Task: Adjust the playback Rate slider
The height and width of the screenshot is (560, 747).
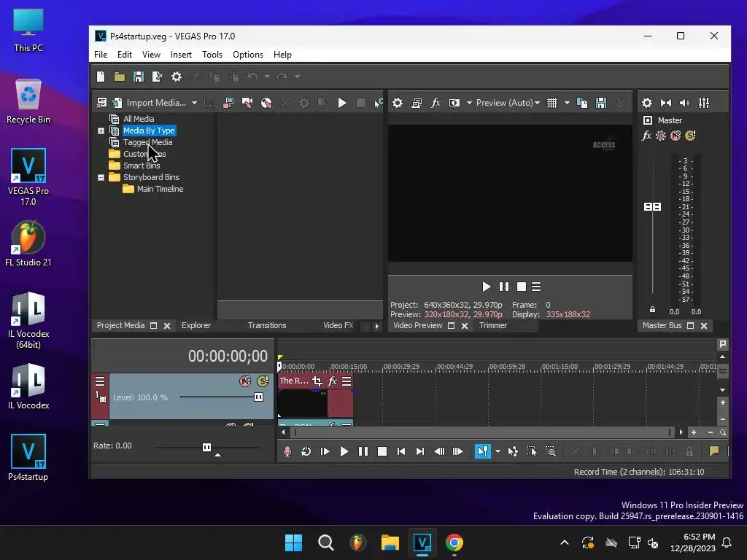Action: tap(206, 447)
